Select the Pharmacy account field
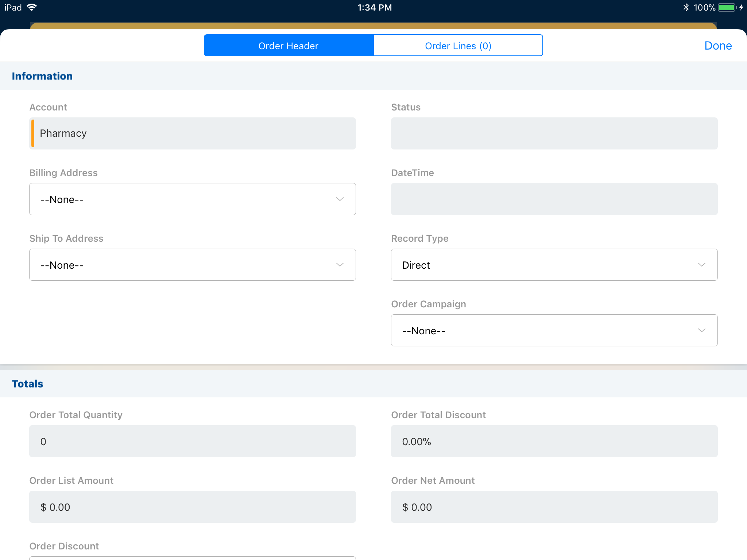 point(193,133)
